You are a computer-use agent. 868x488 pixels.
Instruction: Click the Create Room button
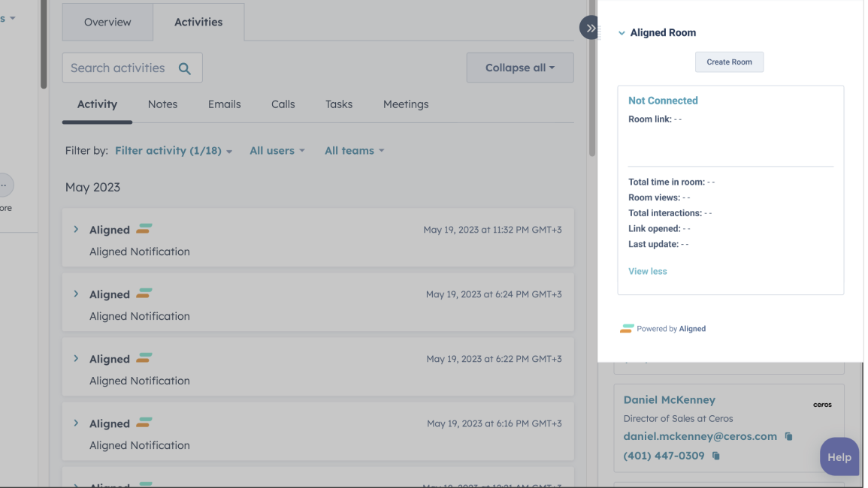click(x=729, y=62)
